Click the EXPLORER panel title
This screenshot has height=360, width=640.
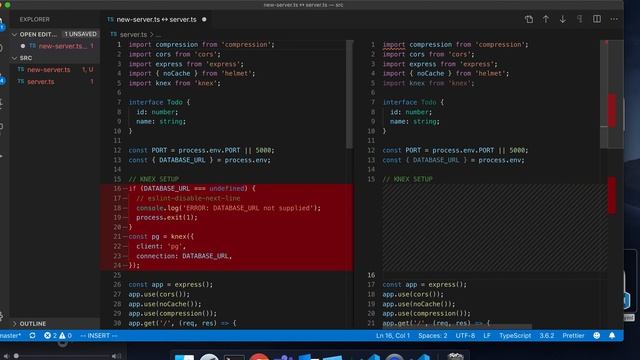coord(35,20)
